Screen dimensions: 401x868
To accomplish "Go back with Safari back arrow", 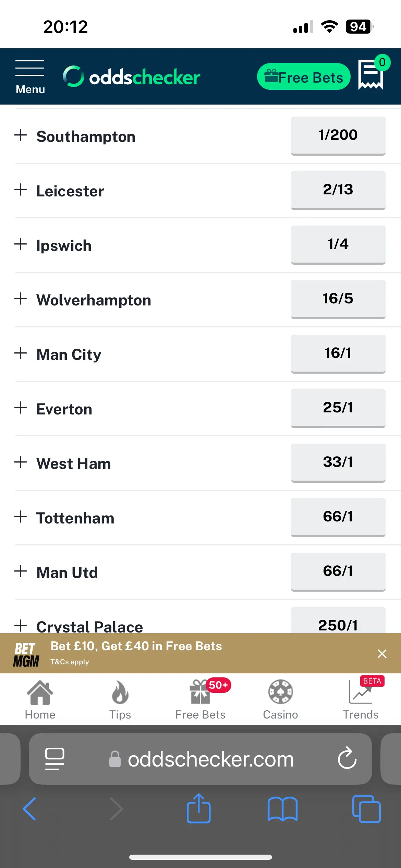I will [29, 809].
